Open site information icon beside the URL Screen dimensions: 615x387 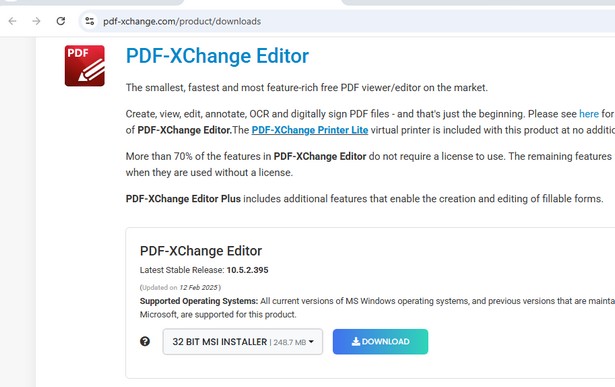tap(89, 21)
